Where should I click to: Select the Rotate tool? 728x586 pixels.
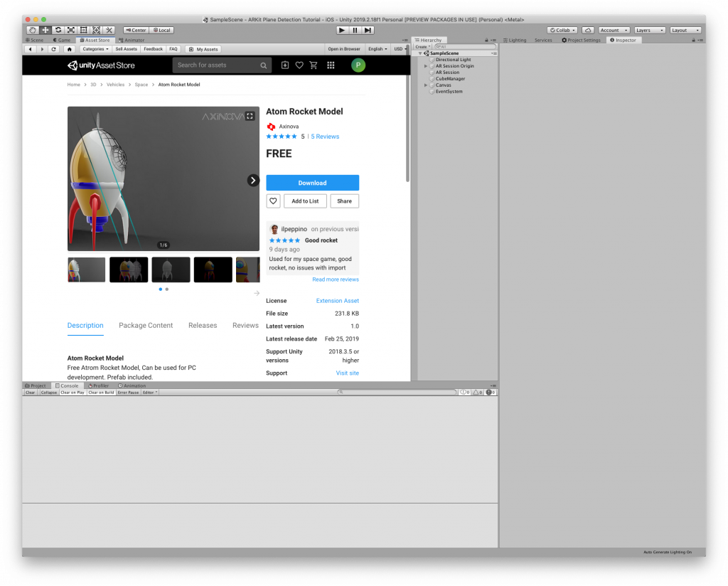58,30
